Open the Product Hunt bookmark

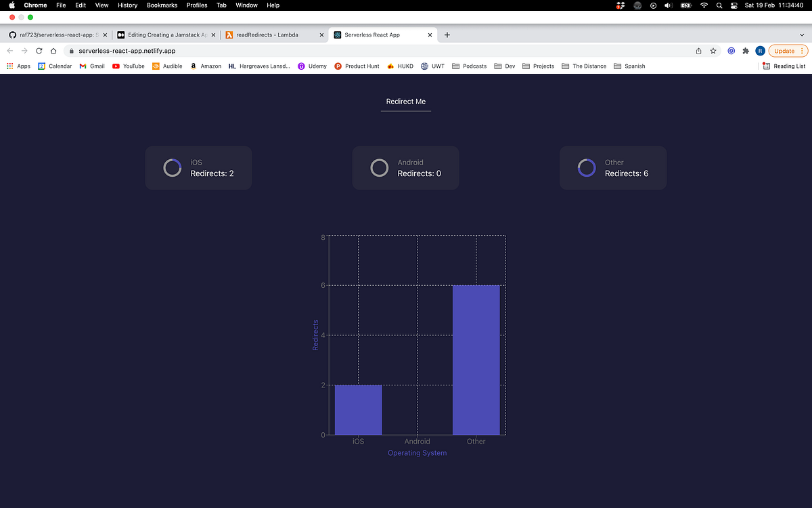click(357, 66)
